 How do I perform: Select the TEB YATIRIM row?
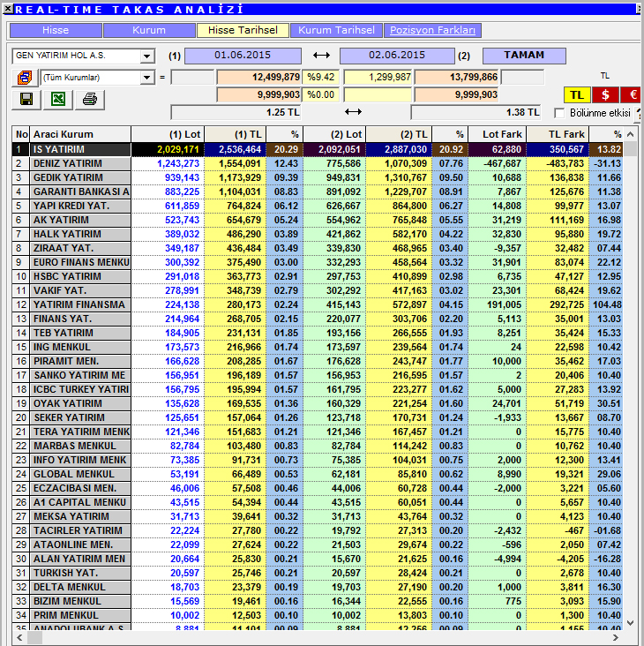coord(318,333)
